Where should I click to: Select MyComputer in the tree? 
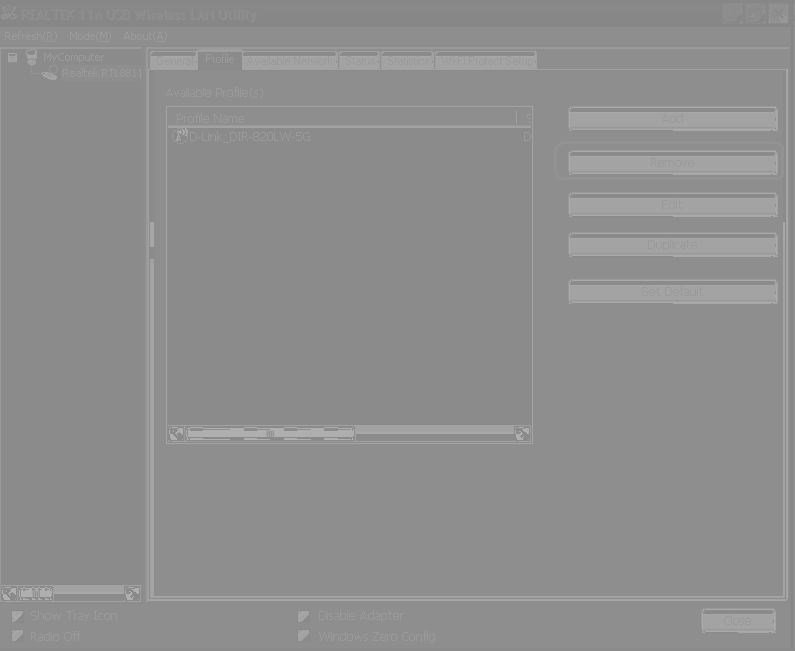pyautogui.click(x=74, y=57)
